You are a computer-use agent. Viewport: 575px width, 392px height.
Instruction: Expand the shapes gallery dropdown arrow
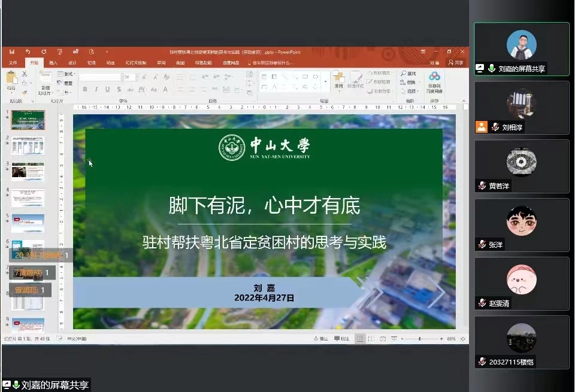325,81
